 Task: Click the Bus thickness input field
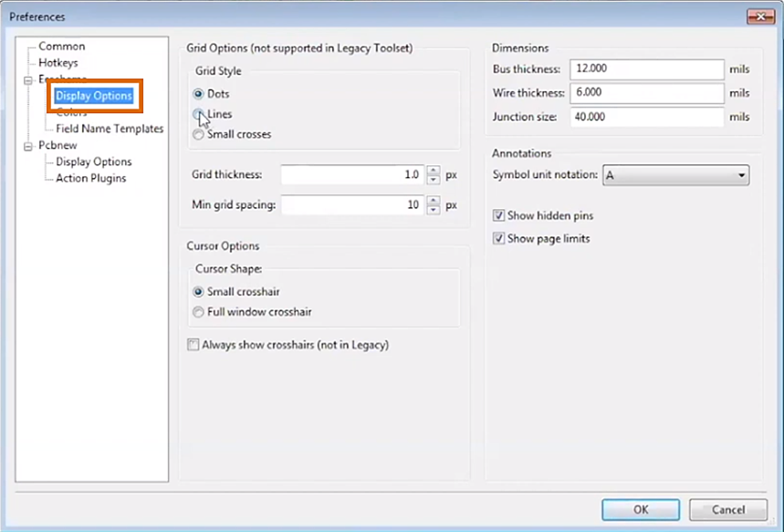(646, 69)
